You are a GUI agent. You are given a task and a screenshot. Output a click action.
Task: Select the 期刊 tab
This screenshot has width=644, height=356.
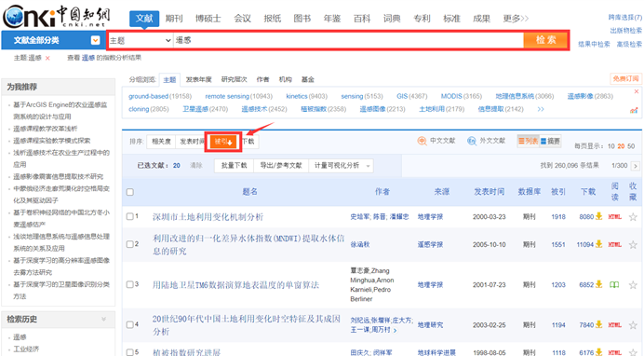coord(174,19)
